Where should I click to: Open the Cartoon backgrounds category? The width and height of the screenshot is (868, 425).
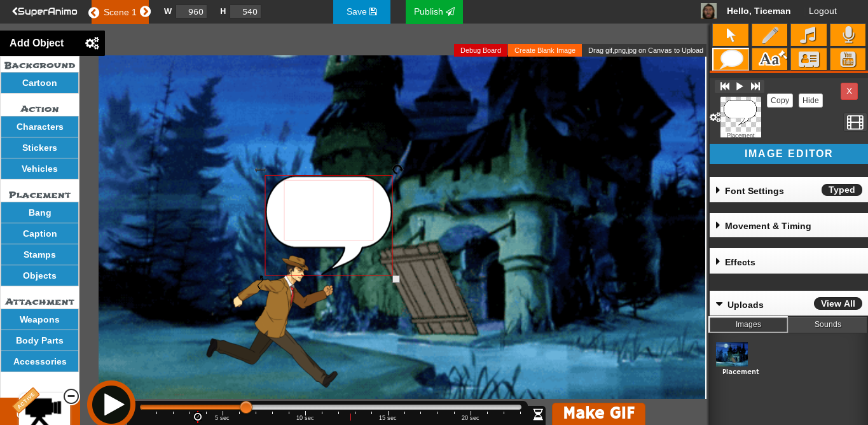point(39,83)
